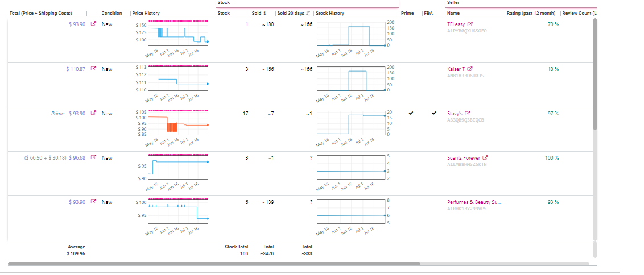Open the TELeasy stock history chart
Image resolution: width=644 pixels, height=275 pixels.
click(351, 34)
